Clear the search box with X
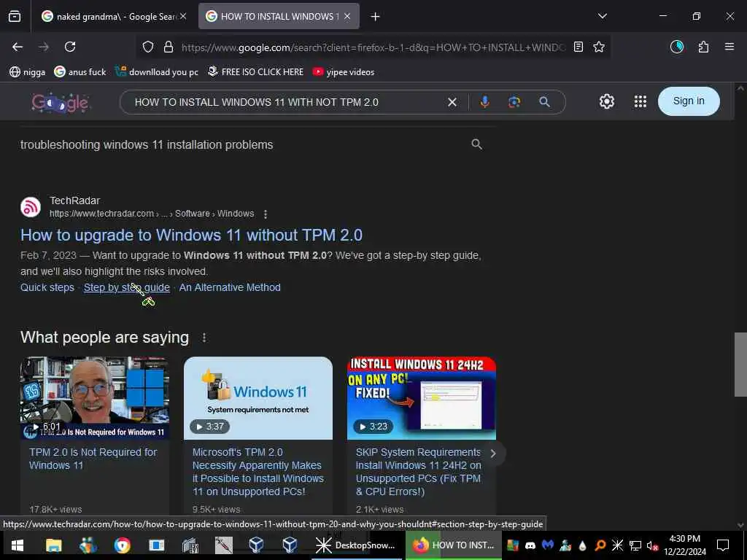The height and width of the screenshot is (560, 747). click(x=452, y=102)
